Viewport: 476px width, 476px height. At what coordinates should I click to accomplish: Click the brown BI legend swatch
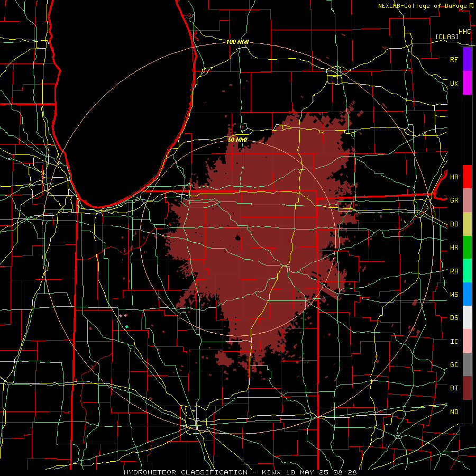(467, 388)
